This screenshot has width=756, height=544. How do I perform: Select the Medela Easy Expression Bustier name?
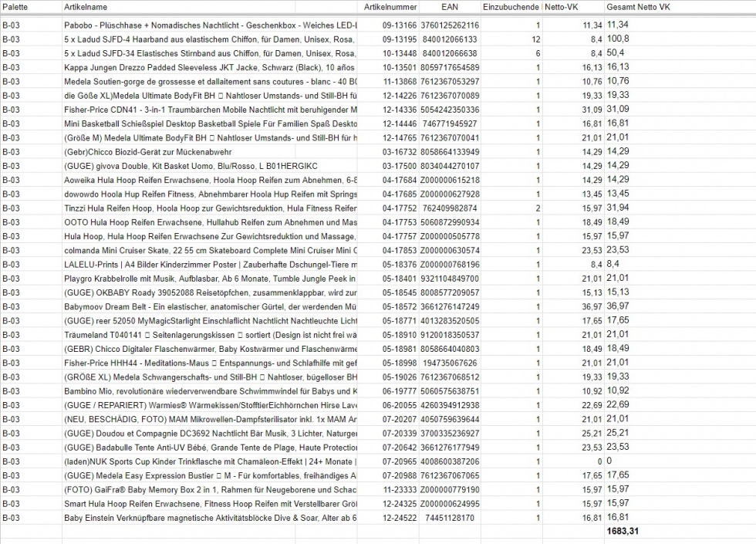(x=210, y=475)
